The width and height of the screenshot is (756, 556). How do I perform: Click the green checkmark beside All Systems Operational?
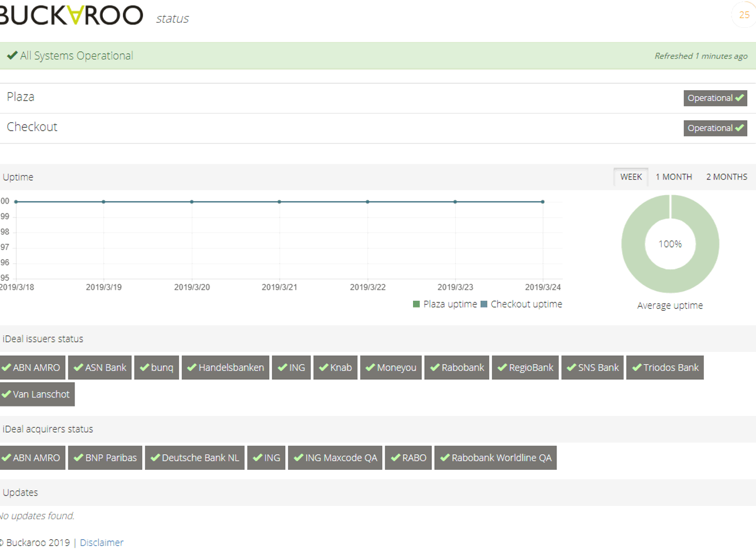pos(12,55)
